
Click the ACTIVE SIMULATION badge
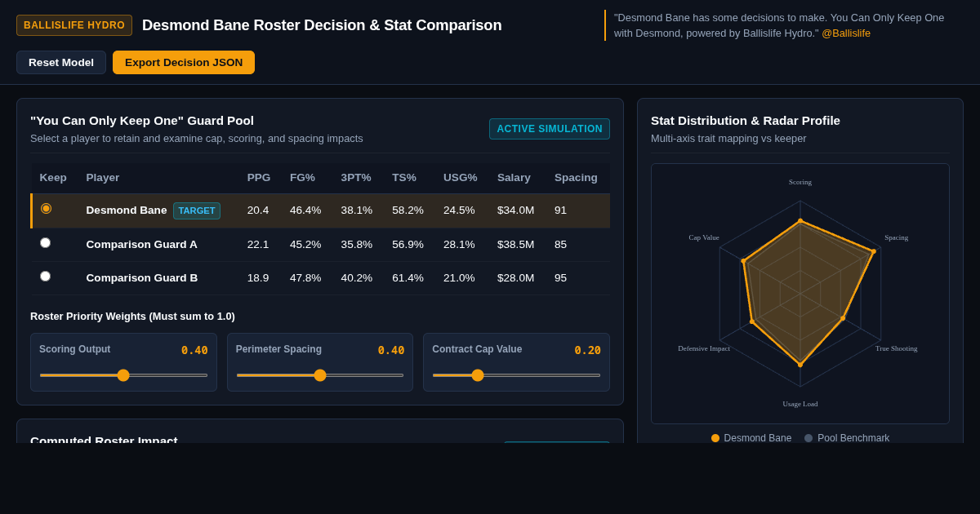[x=550, y=129]
